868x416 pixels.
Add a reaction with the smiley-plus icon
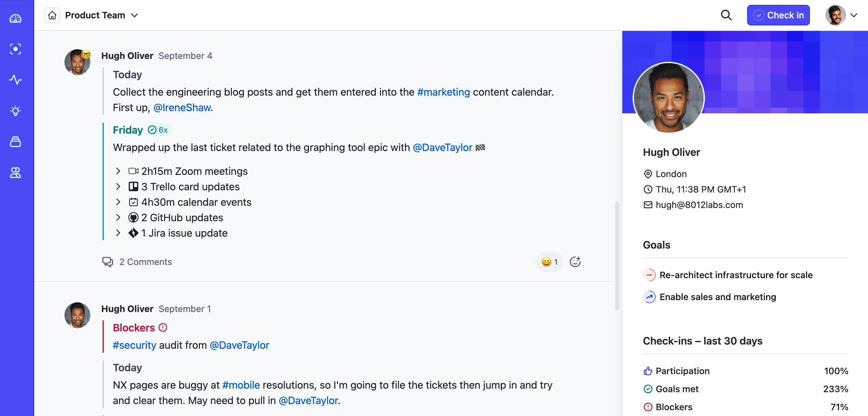[x=575, y=261]
